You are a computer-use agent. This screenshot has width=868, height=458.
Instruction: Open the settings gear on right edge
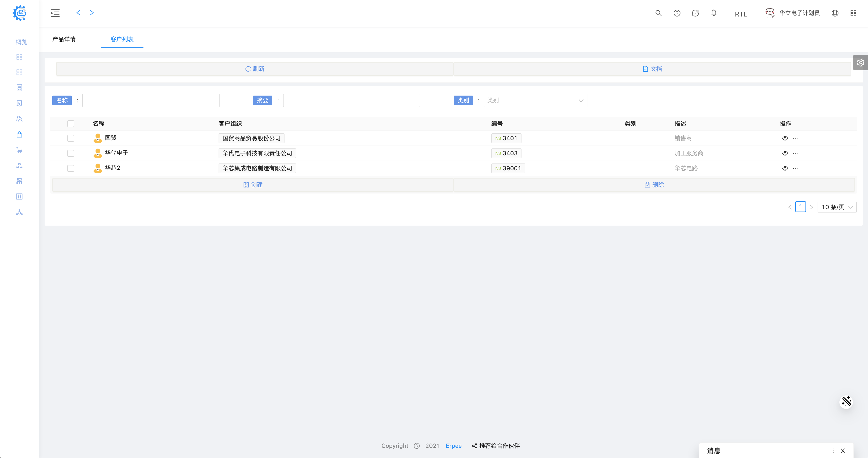coord(860,63)
